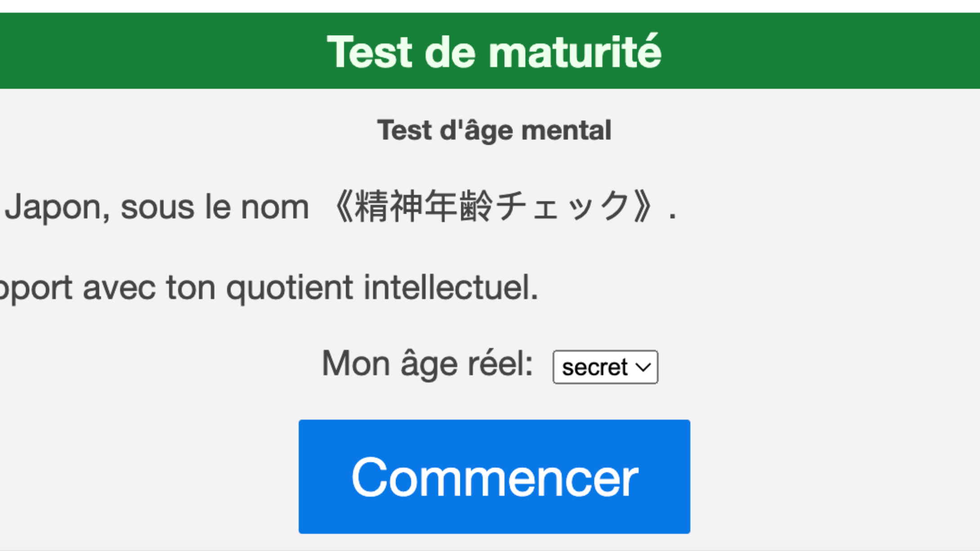This screenshot has width=980, height=551.
Task: Click inside the age selection box
Action: coord(605,366)
